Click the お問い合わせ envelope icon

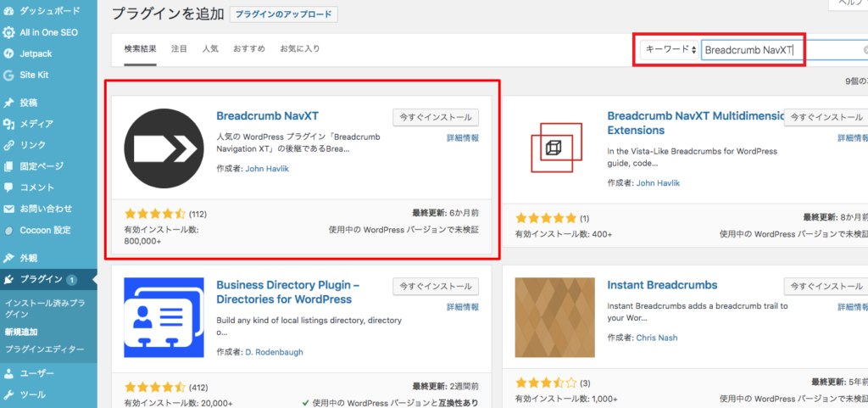8,209
